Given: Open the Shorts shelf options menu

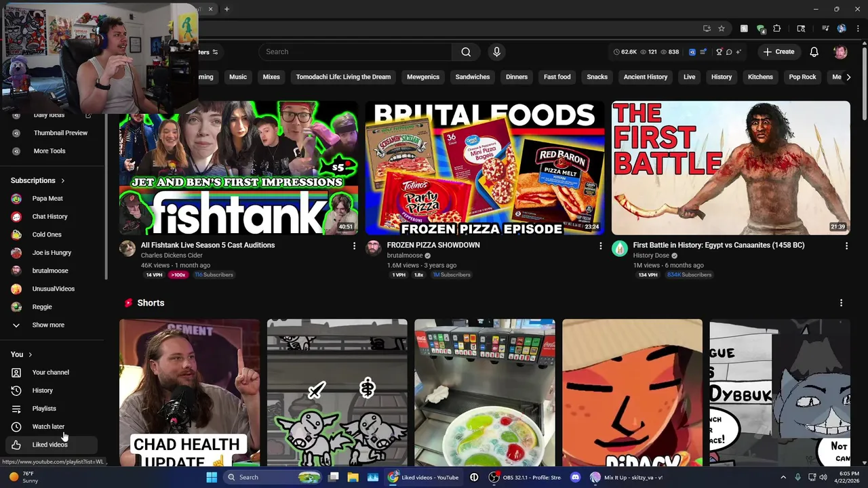Looking at the screenshot, I should pyautogui.click(x=841, y=303).
